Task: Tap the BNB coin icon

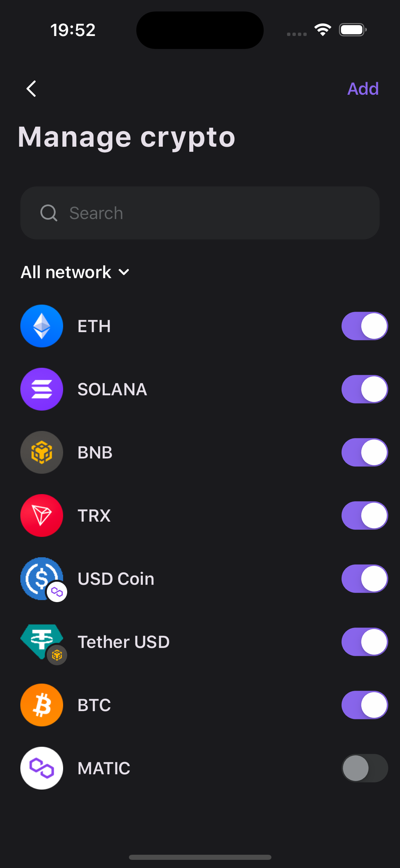Action: coord(42,452)
